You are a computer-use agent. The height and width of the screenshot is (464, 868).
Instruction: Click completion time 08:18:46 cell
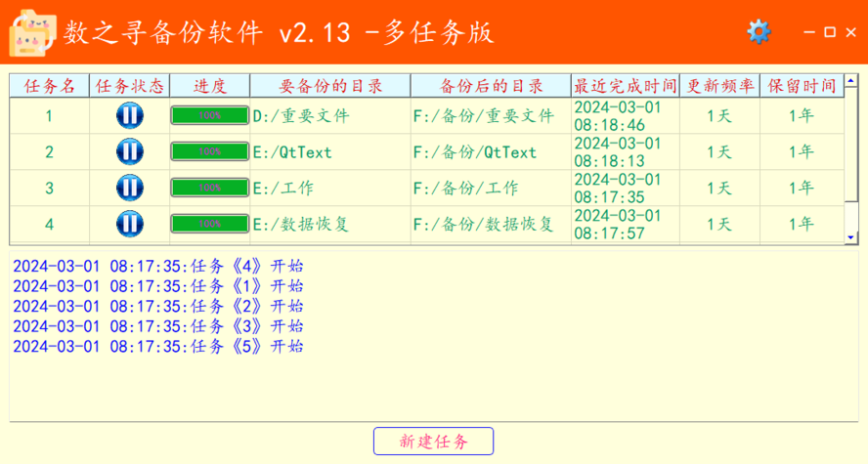point(625,115)
